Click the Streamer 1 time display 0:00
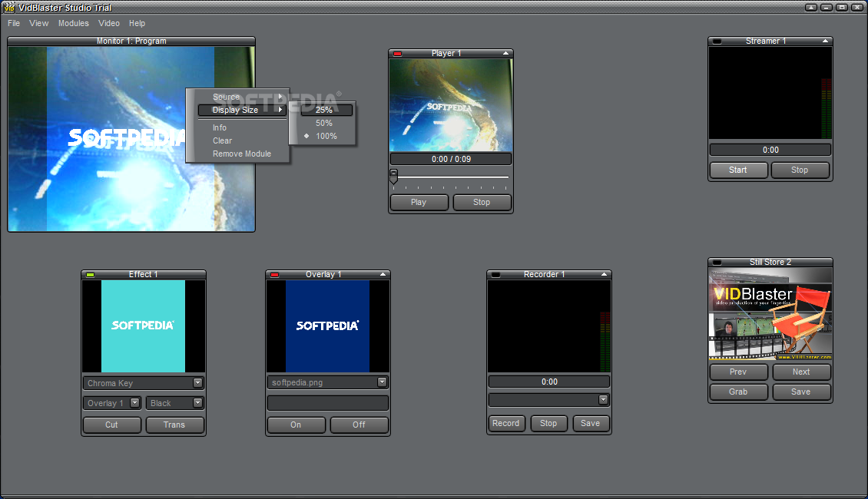This screenshot has width=868, height=499. [770, 150]
